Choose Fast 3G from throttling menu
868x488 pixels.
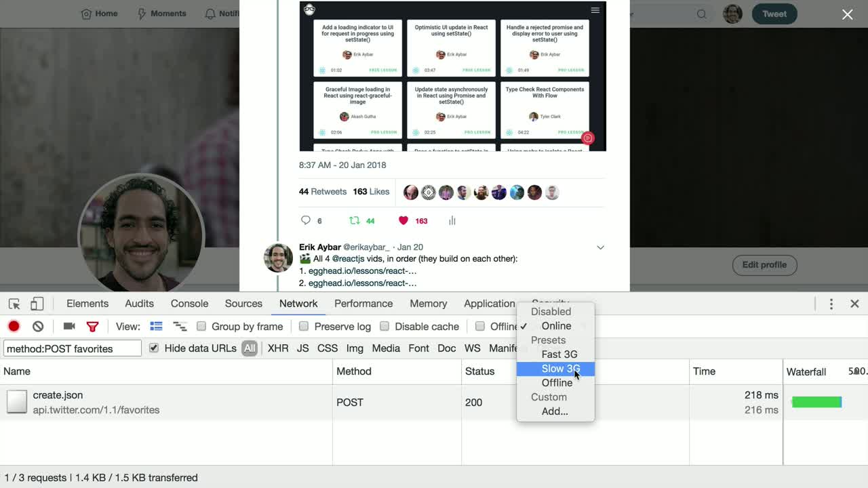coord(559,354)
